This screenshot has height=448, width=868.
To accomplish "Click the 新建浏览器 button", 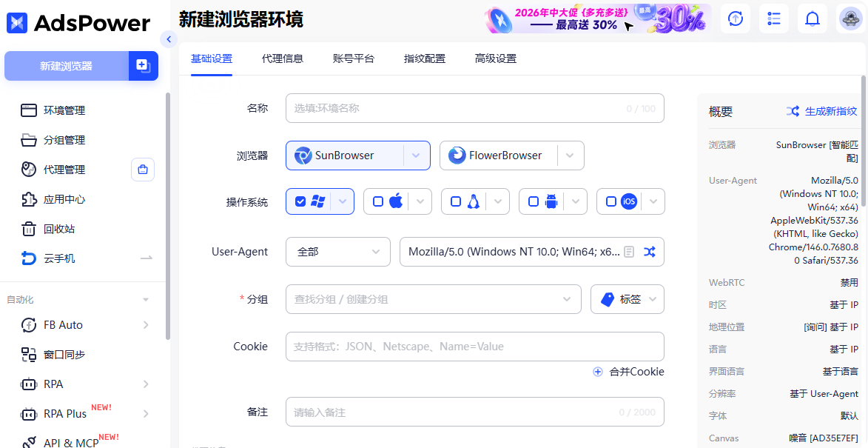I will click(67, 66).
